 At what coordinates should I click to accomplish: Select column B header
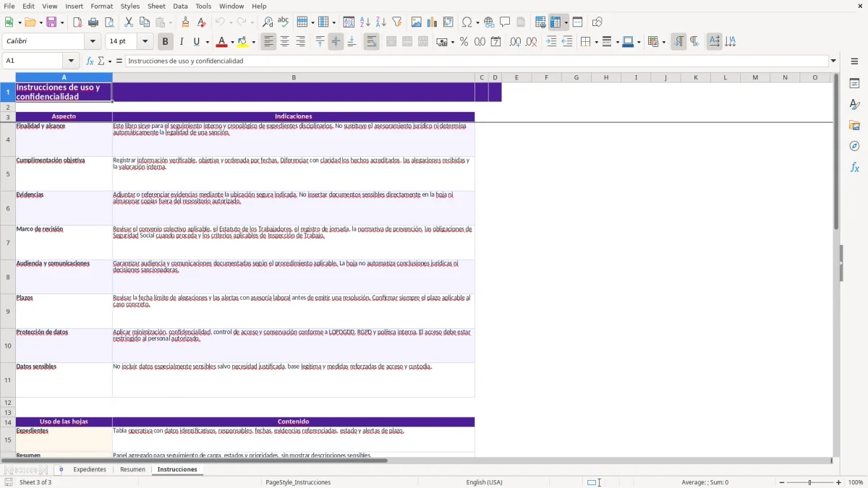294,77
